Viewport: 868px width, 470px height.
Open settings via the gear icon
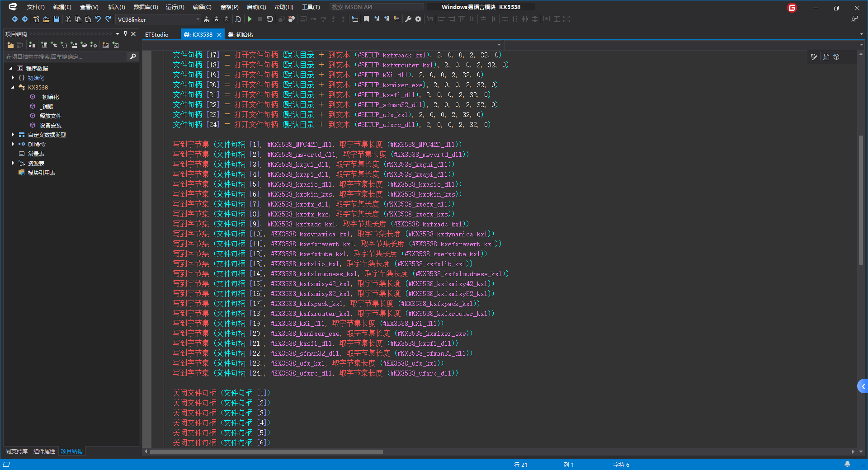[418, 19]
